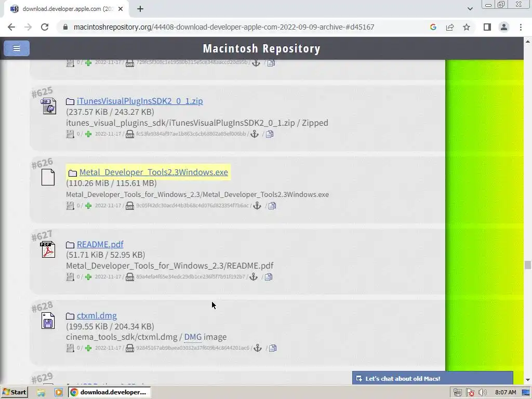532x399 pixels.
Task: Select the Chrome taskbar button
Action: tap(109, 392)
